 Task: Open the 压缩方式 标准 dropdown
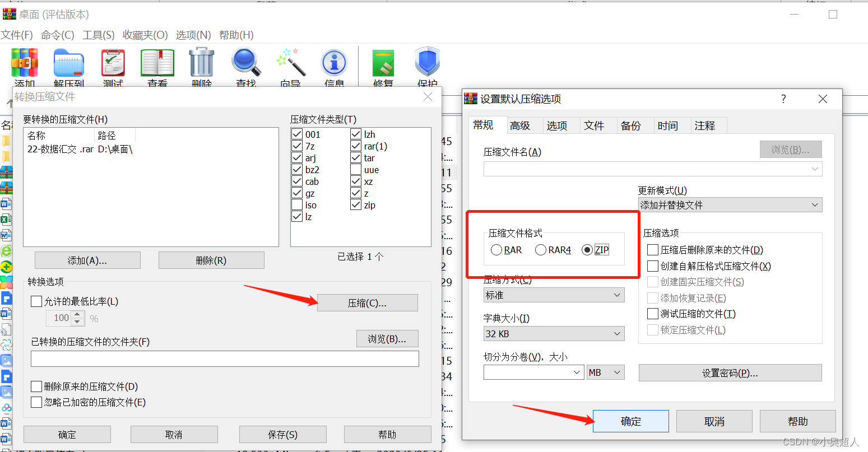[554, 295]
